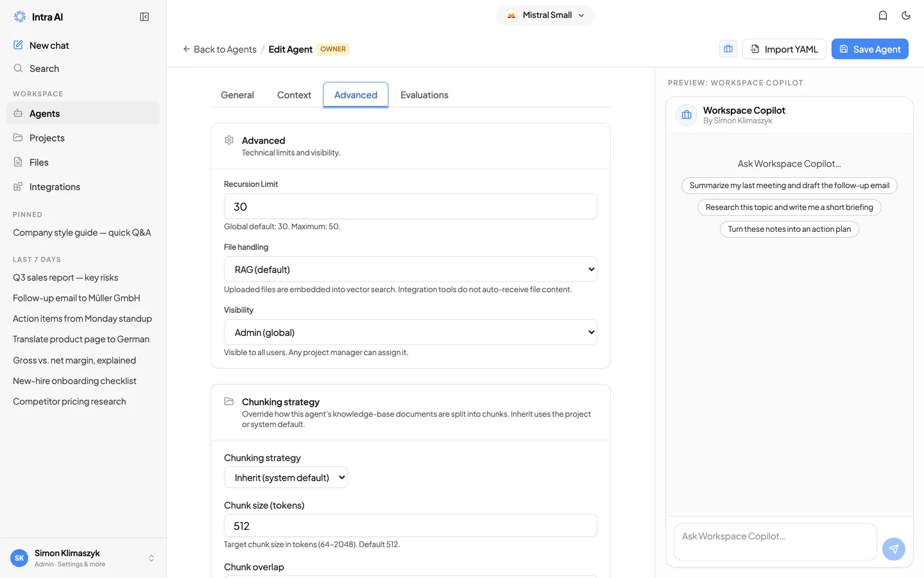Click the Ask Workspace Copilot message box
The height and width of the screenshot is (578, 924).
(x=775, y=542)
